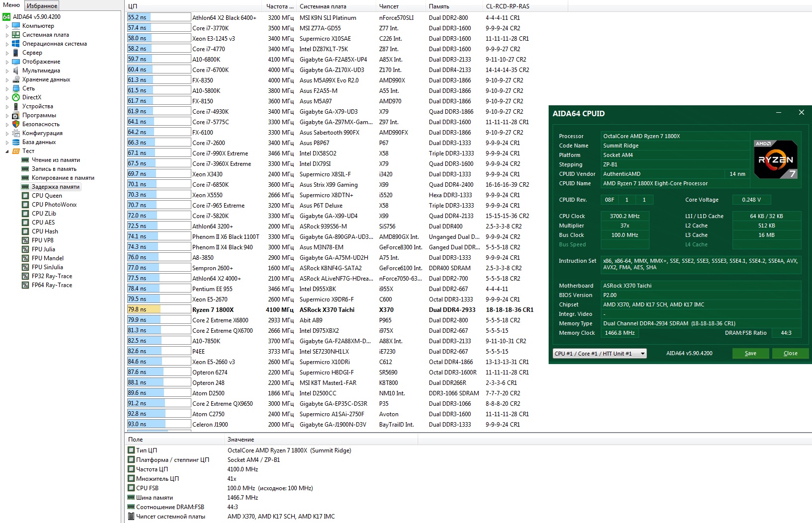
Task: Click the Тип ЦП field row
Action: click(240, 450)
